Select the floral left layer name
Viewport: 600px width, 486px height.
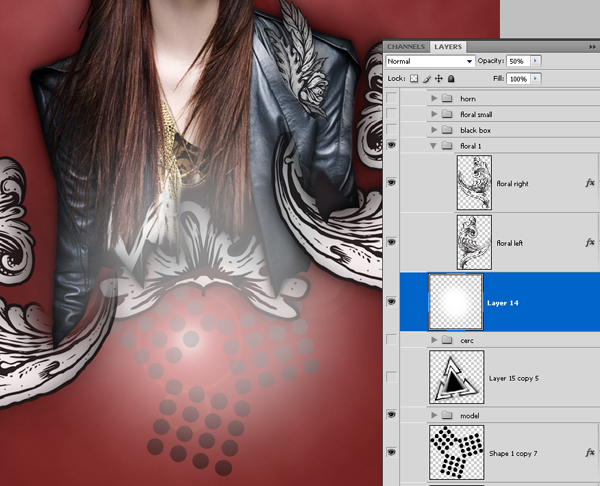point(510,243)
